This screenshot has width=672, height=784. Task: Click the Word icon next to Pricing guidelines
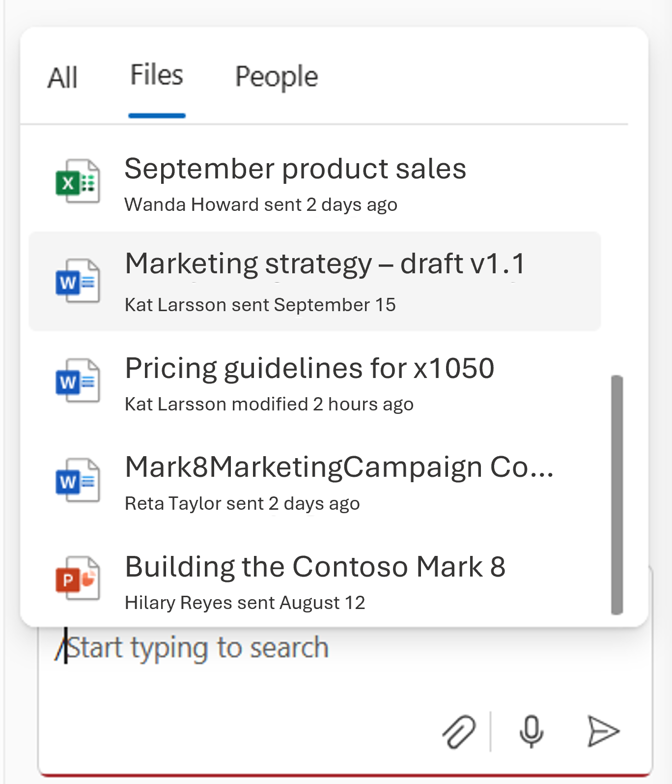78,381
